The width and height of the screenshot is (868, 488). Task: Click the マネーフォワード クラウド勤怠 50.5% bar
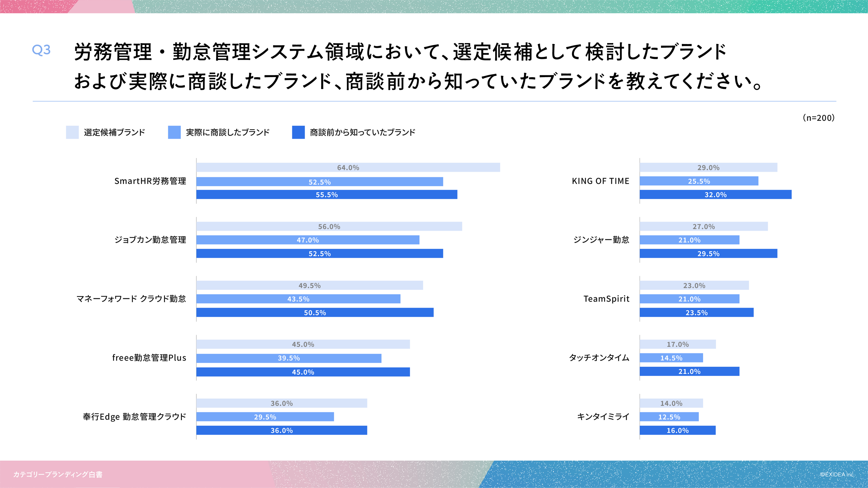coord(315,313)
